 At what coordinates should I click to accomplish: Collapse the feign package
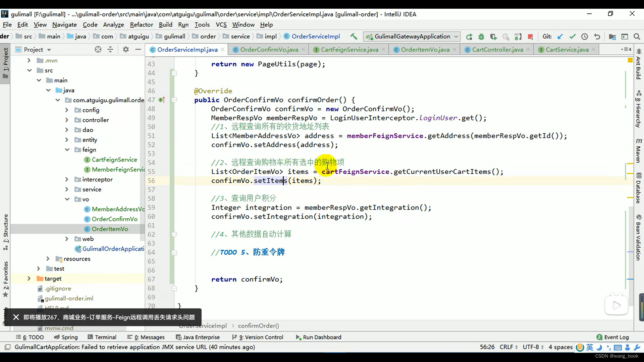67,149
